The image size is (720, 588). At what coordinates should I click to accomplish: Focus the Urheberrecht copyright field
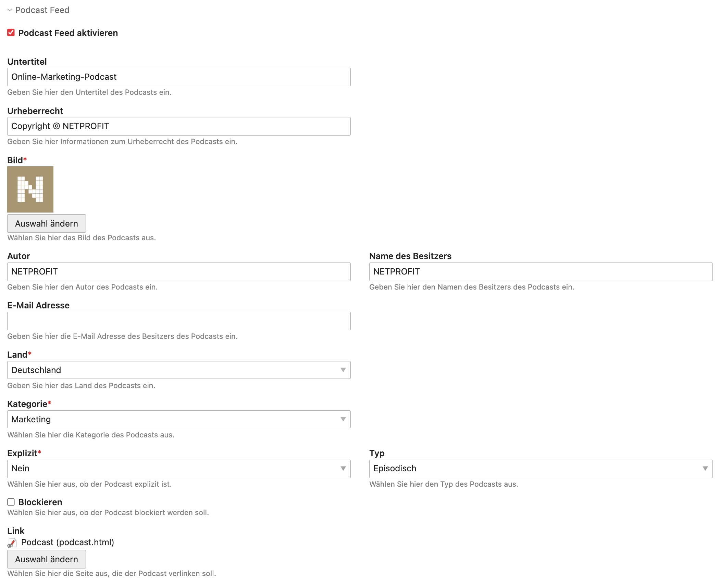178,126
